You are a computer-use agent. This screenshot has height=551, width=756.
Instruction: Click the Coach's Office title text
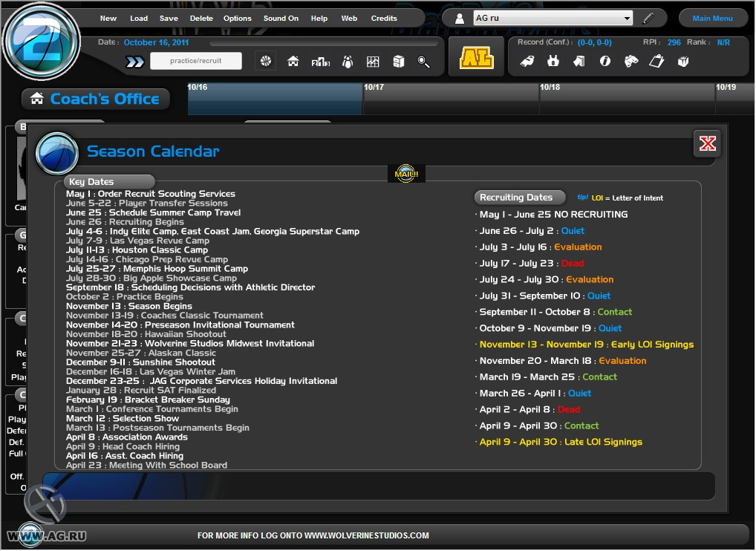click(x=105, y=99)
